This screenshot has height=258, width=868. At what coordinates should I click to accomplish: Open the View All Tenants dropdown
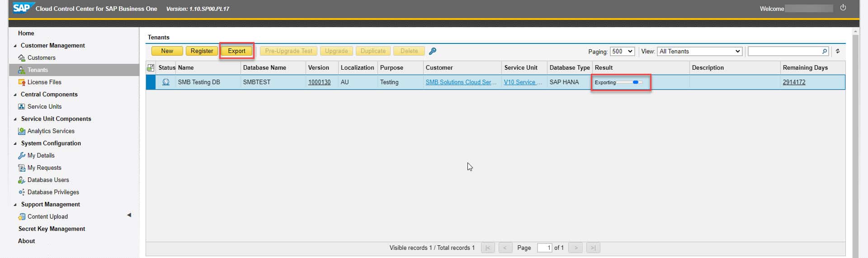(x=699, y=51)
